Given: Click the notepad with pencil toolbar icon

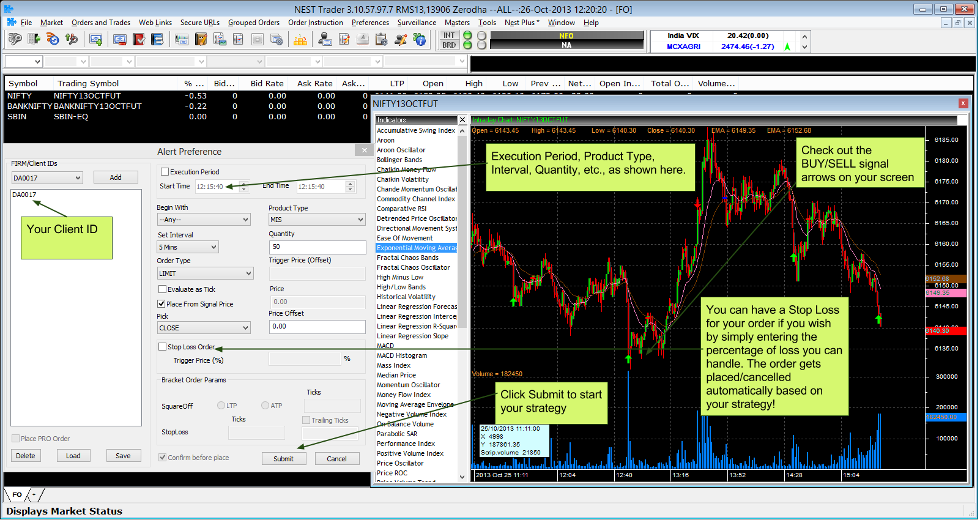Looking at the screenshot, I should (x=344, y=39).
